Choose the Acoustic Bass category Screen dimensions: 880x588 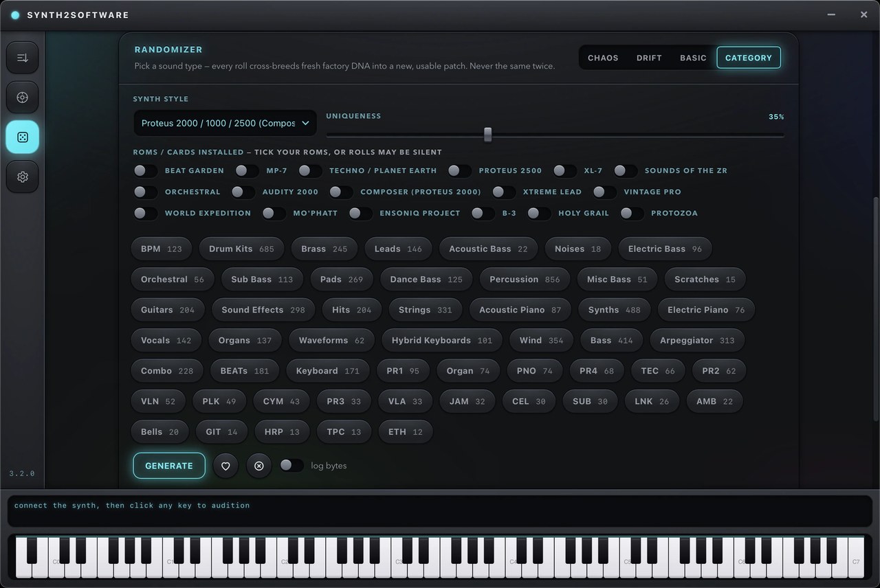pyautogui.click(x=488, y=249)
